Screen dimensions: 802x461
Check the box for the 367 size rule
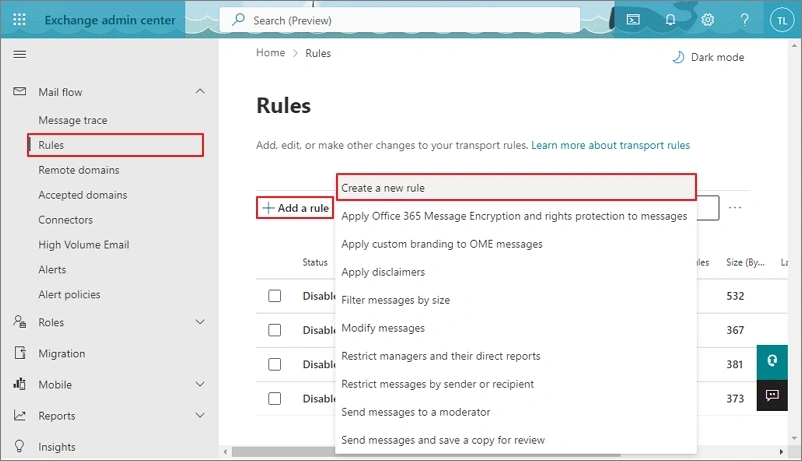(275, 330)
